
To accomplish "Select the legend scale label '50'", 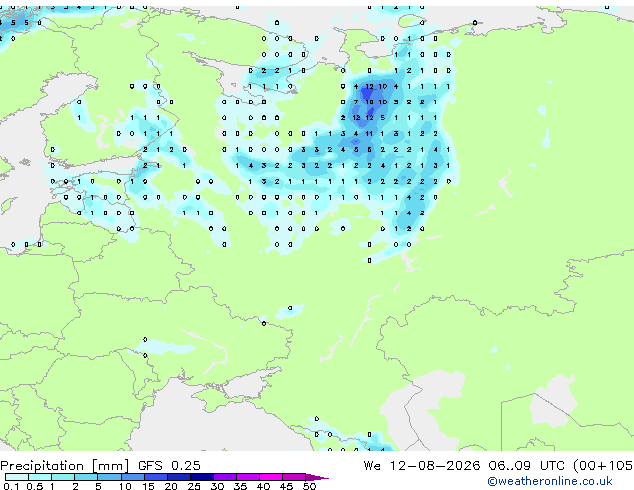I will pos(309,486).
